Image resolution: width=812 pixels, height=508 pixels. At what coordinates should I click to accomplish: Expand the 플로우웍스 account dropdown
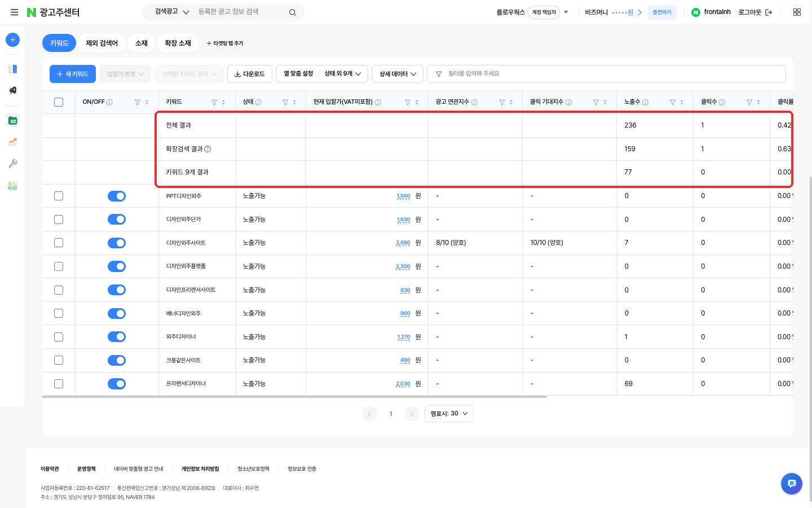click(x=566, y=12)
